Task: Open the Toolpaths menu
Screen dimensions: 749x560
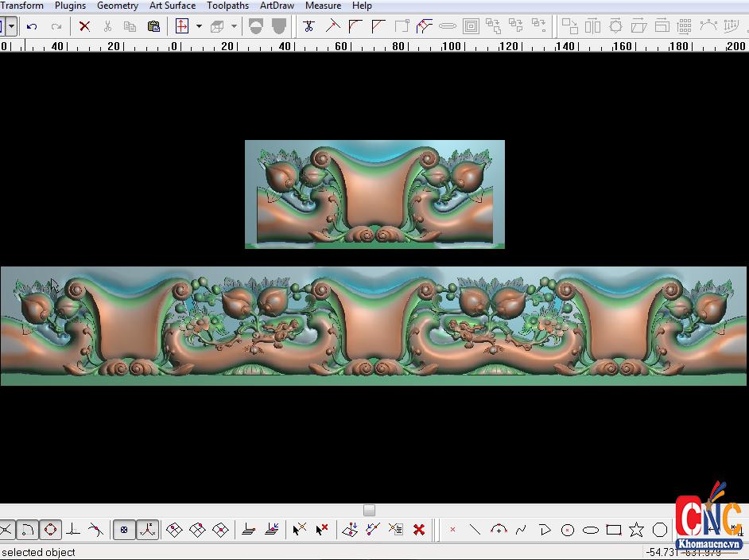Action: click(227, 6)
